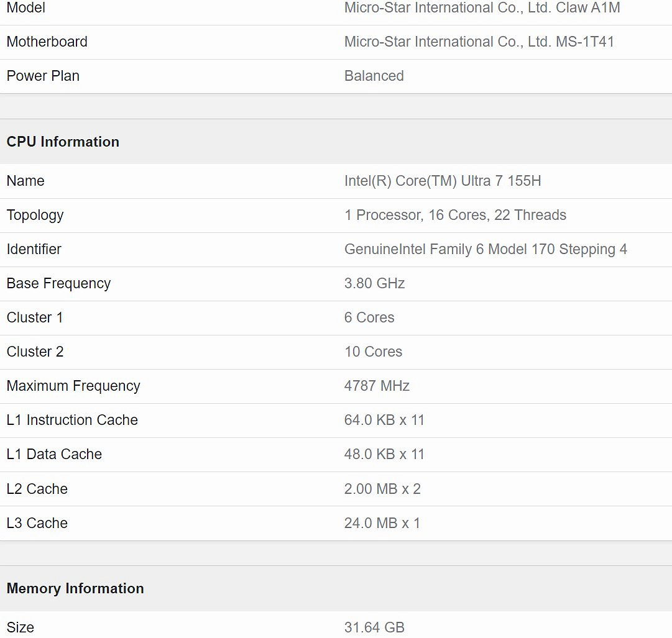672x638 pixels.
Task: Click the 48.0 KB x 11 value
Action: coord(384,454)
